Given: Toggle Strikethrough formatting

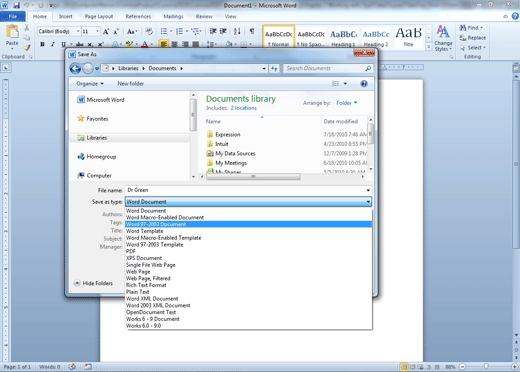Looking at the screenshot, I should (x=79, y=44).
